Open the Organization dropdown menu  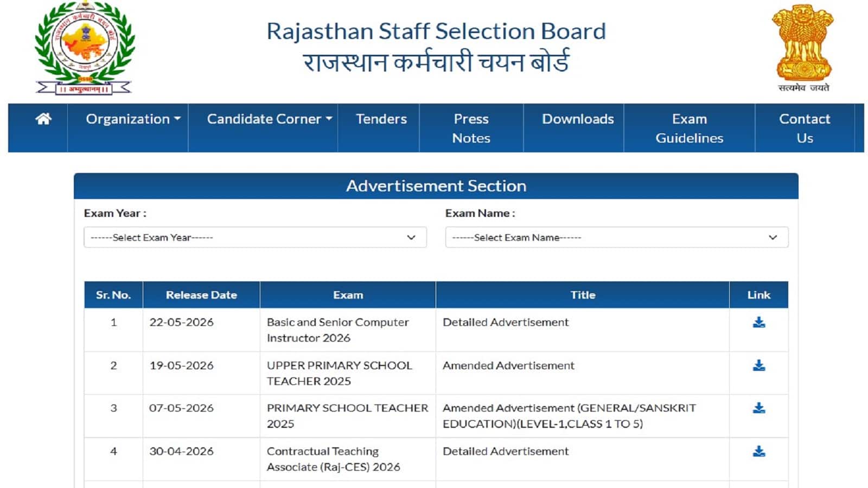click(133, 119)
